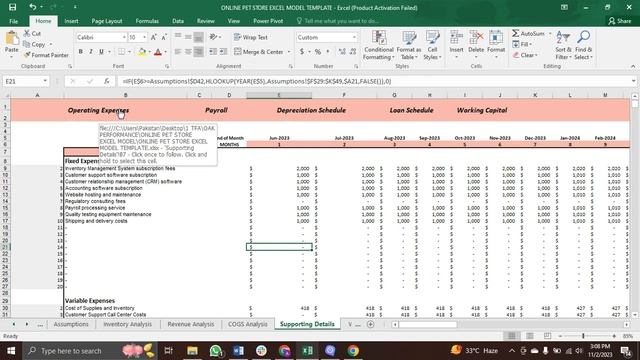
Task: Increase font size with larger A icon
Action: pyautogui.click(x=153, y=37)
